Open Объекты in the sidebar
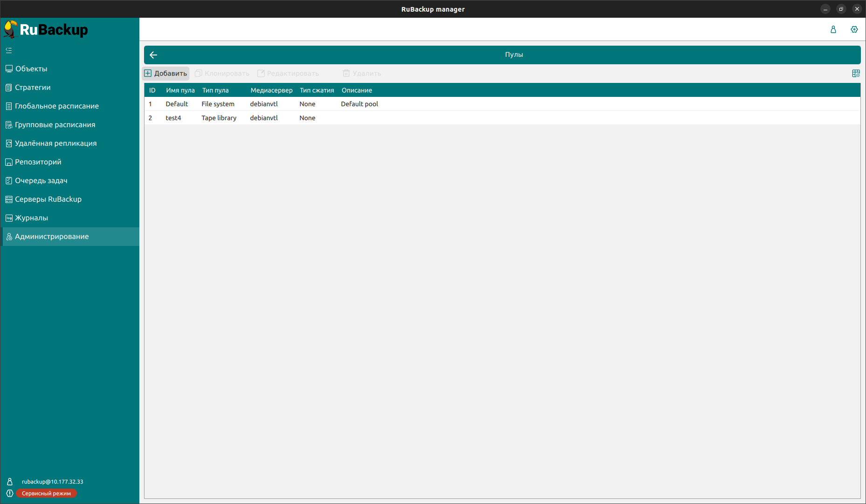This screenshot has height=504, width=866. 31,69
